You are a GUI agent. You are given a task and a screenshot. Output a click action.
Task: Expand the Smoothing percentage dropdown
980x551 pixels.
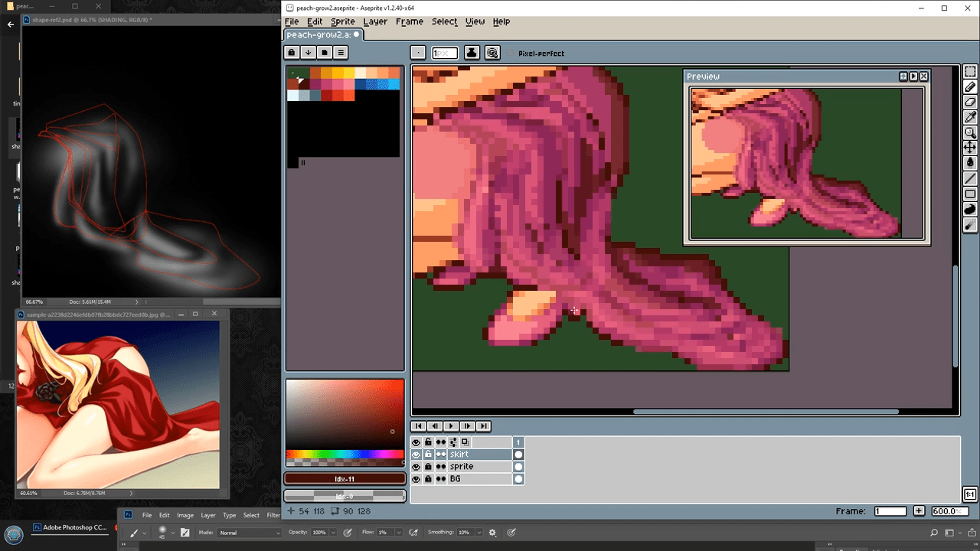(x=478, y=533)
